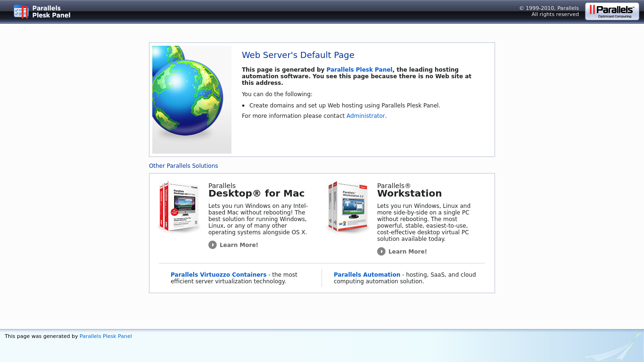Click 'You can do the following:' text
Screen dimensions: 644x362
coord(277,94)
